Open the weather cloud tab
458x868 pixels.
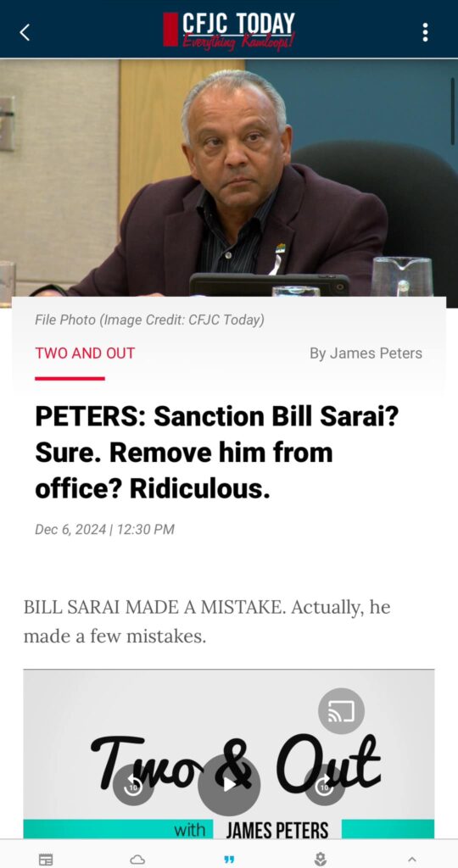tap(137, 860)
